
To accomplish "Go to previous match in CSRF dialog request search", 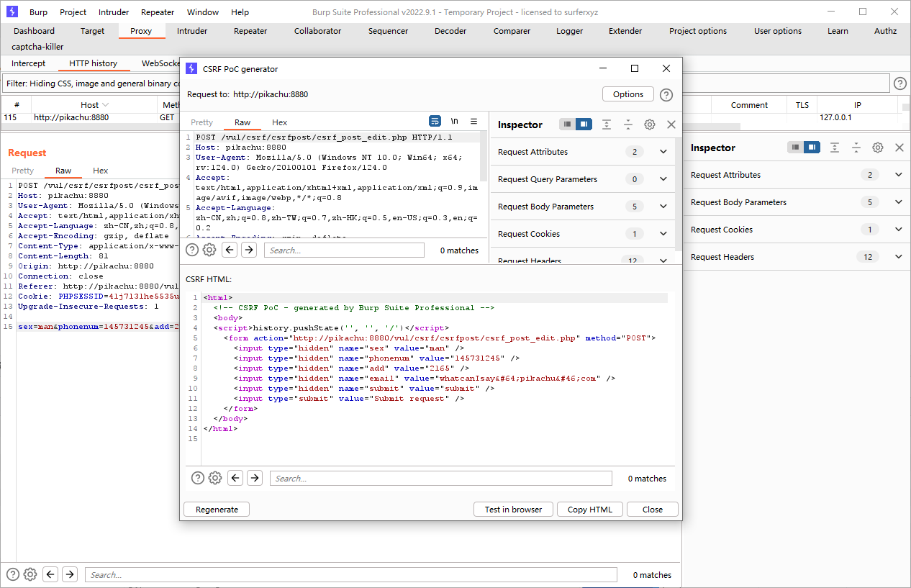I will pos(230,250).
